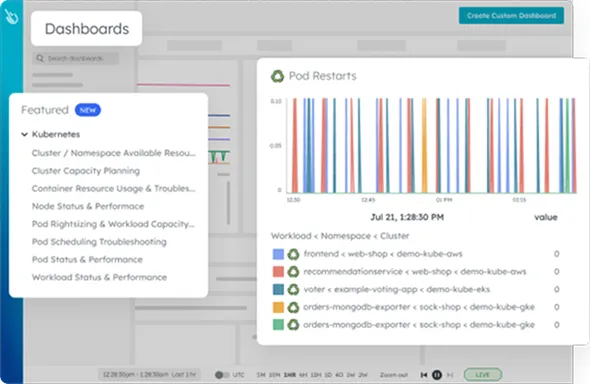Viewport: 590px width, 384px height.
Task: Open Pod Status & Performance dashboard
Action: pyautogui.click(x=87, y=260)
